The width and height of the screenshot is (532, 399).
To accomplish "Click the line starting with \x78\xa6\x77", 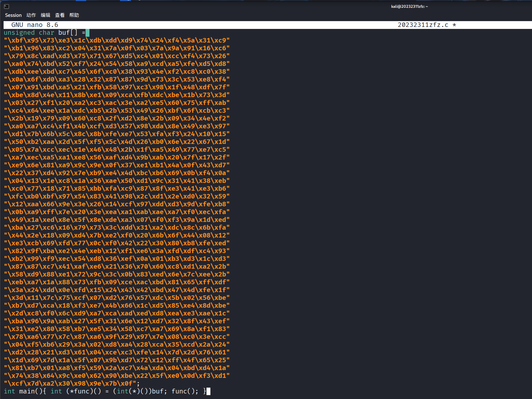I will [x=117, y=337].
